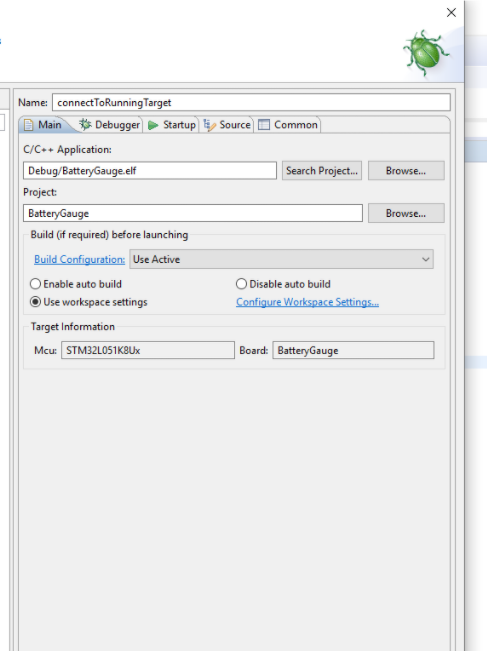The height and width of the screenshot is (651, 487).
Task: Click the Main tab page icon
Action: [28, 125]
